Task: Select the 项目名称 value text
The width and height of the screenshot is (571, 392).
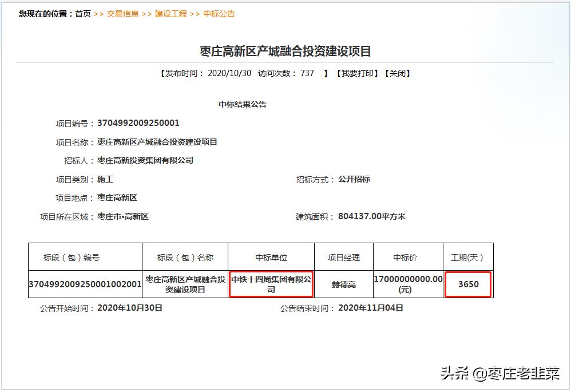Action: click(157, 142)
